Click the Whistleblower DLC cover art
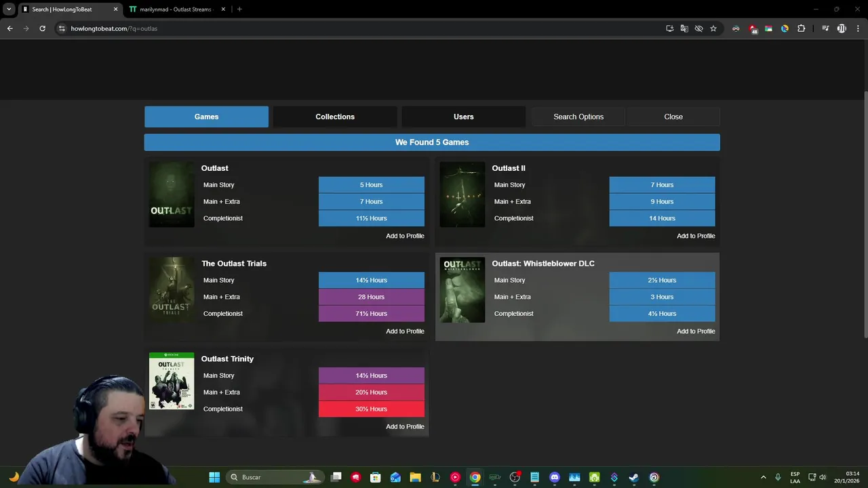868x488 pixels. coord(462,289)
